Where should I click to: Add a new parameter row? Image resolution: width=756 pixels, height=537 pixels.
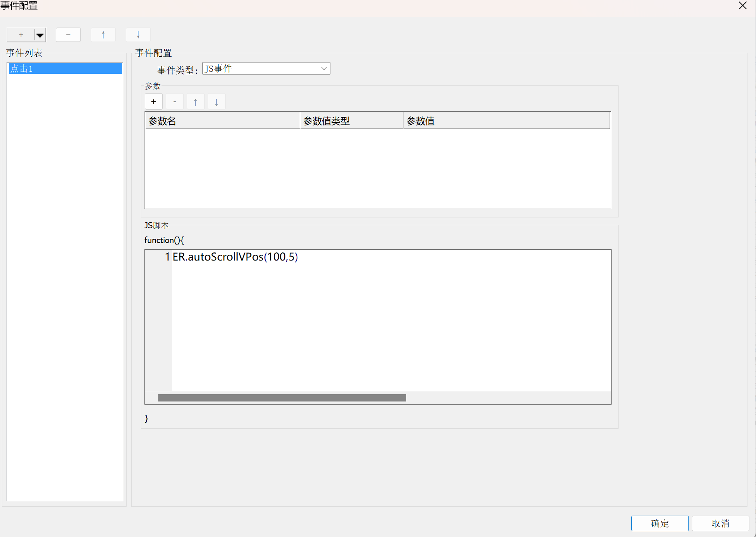(x=154, y=102)
